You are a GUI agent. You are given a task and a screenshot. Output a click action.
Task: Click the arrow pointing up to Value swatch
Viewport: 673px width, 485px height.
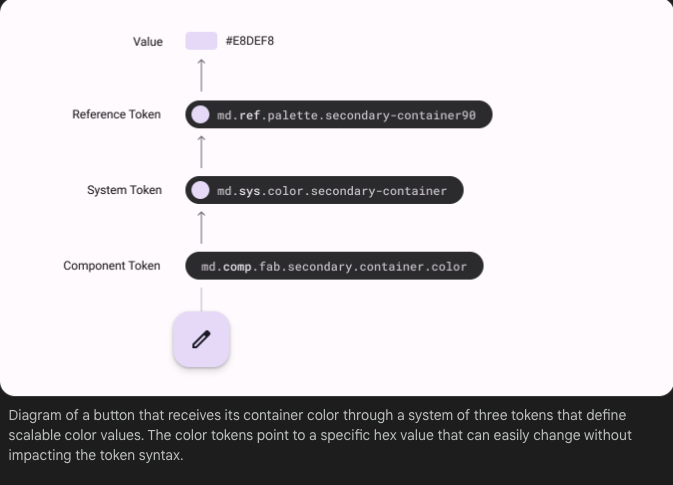tap(201, 75)
